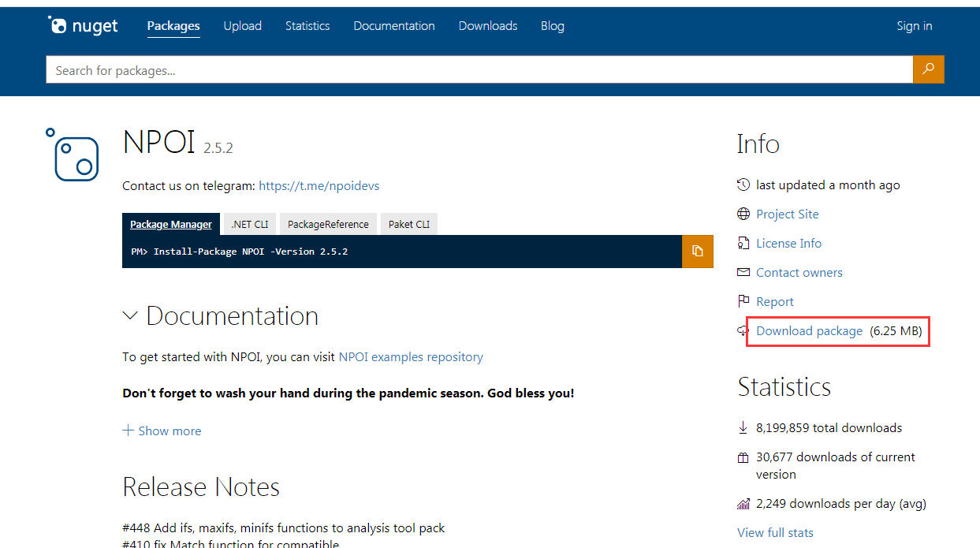Click the NuGet logo
Image resolution: width=980 pixels, height=548 pixels.
(x=82, y=24)
